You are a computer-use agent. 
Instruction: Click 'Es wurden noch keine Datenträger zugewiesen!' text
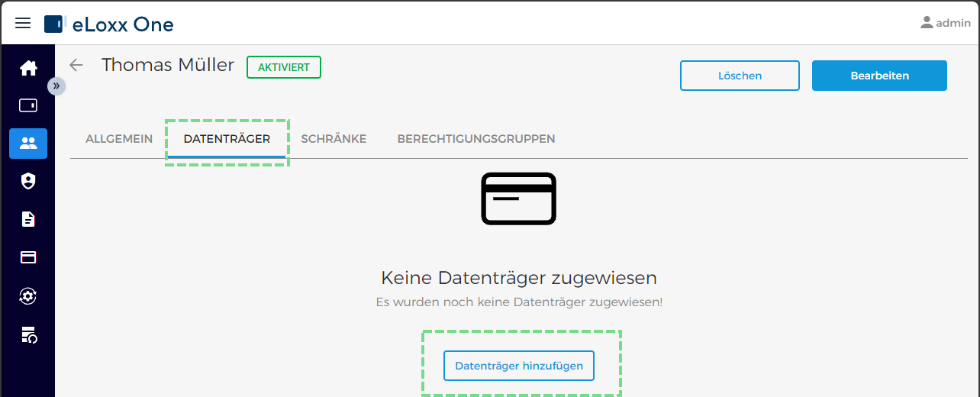tap(519, 302)
